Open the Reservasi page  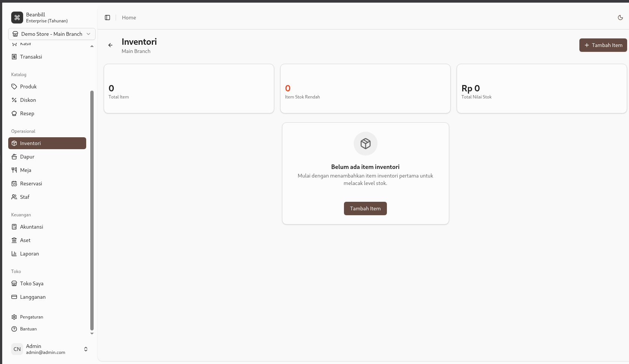tap(31, 183)
